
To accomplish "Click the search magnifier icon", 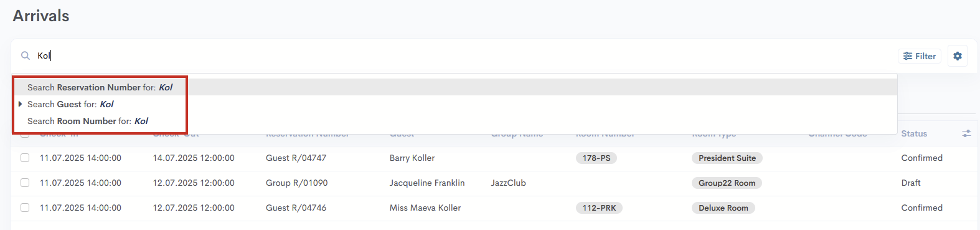I will click(26, 55).
